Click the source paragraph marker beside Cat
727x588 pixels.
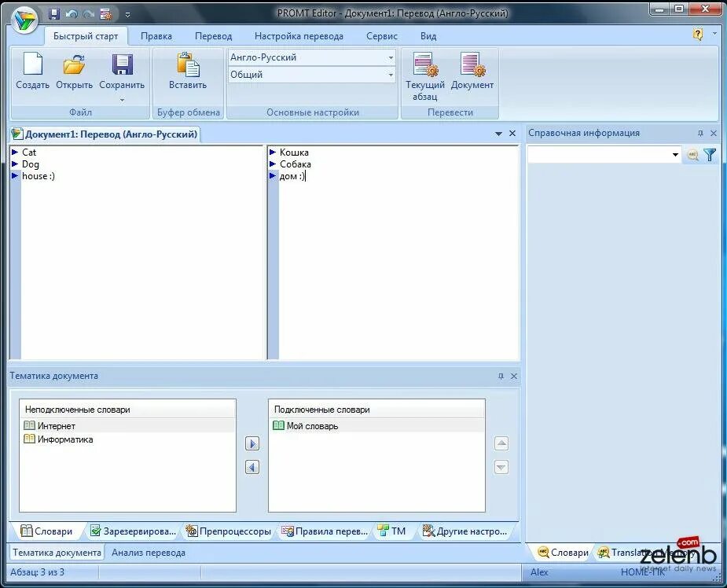[15, 152]
